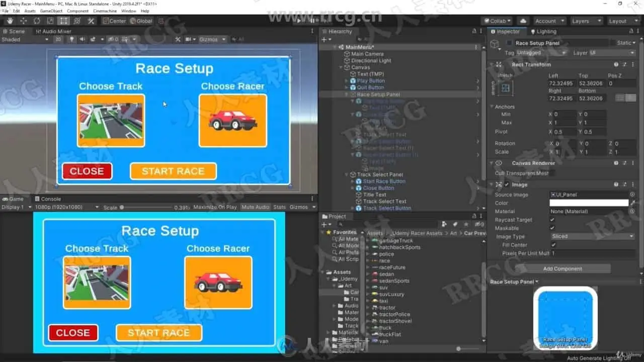644x362 pixels.
Task: Toggle the Static checkbox
Action: [x=613, y=43]
